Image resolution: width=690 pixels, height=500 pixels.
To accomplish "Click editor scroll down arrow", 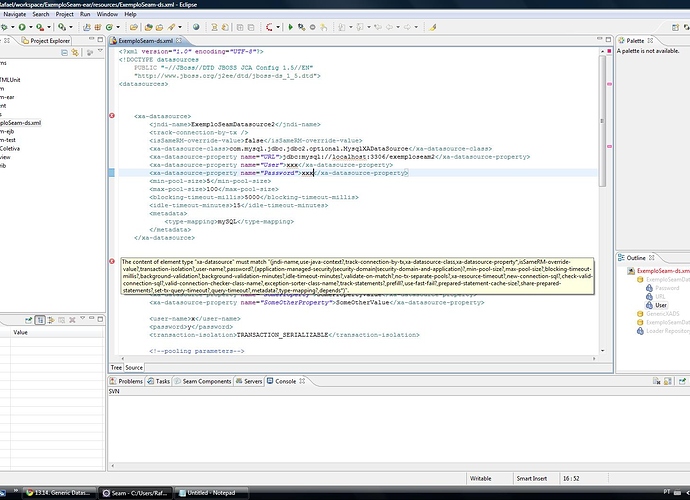I will [x=602, y=351].
